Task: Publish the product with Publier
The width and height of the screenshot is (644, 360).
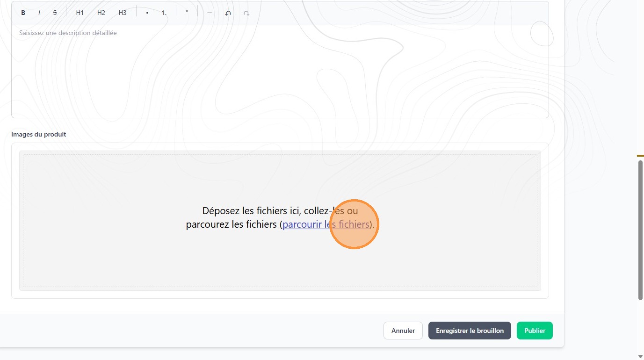Action: pos(535,331)
